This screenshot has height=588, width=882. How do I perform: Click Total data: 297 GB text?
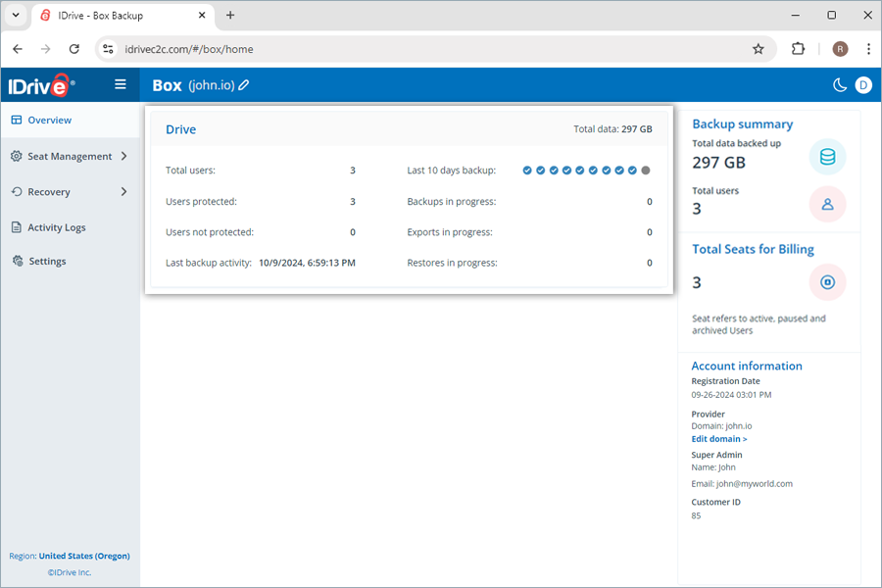(x=612, y=128)
